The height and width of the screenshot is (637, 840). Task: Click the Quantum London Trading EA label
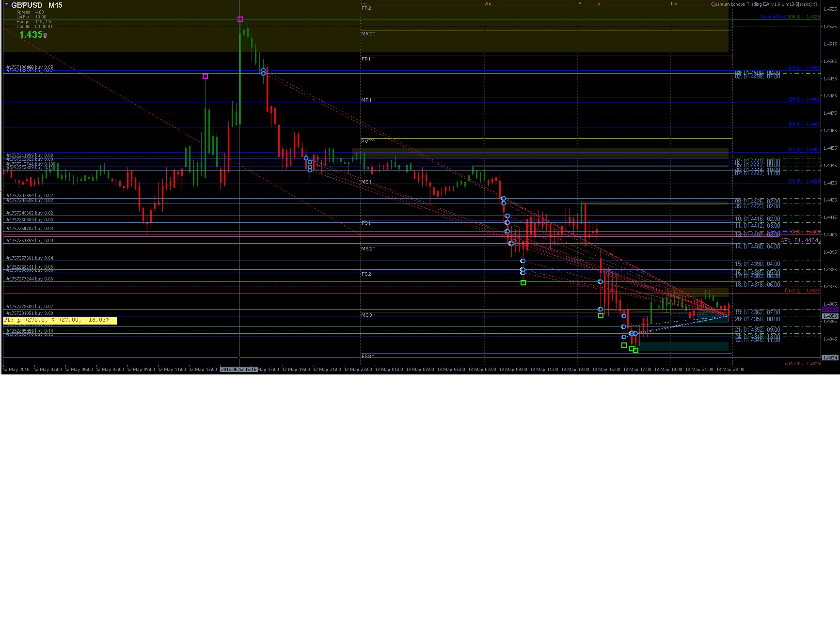[761, 4]
